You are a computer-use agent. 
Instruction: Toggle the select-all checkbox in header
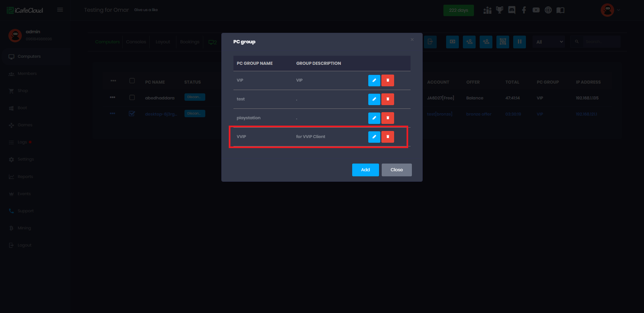click(x=132, y=81)
